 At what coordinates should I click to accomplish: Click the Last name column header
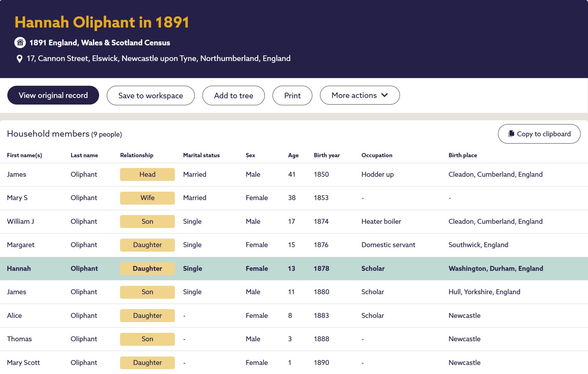click(x=84, y=155)
